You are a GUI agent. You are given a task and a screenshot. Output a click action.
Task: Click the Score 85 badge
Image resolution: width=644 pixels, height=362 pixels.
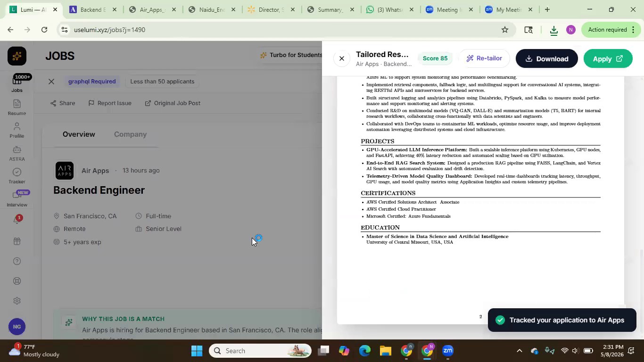coord(435,58)
